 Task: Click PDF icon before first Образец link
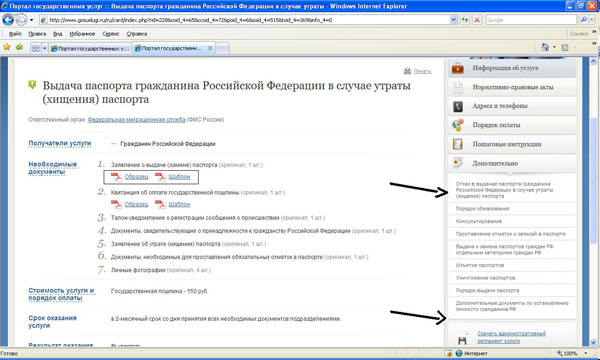pyautogui.click(x=116, y=176)
